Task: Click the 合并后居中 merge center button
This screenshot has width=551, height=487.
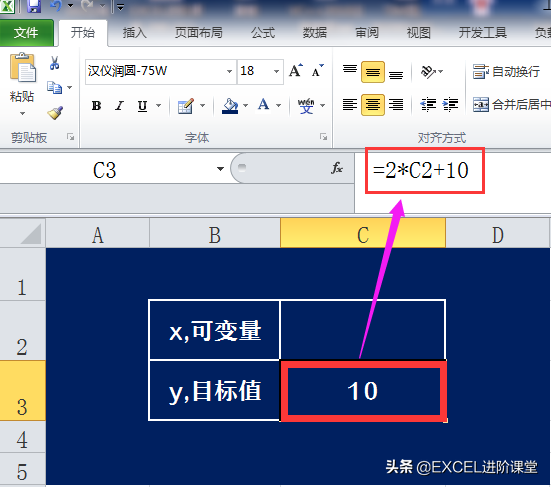Action: 511,105
